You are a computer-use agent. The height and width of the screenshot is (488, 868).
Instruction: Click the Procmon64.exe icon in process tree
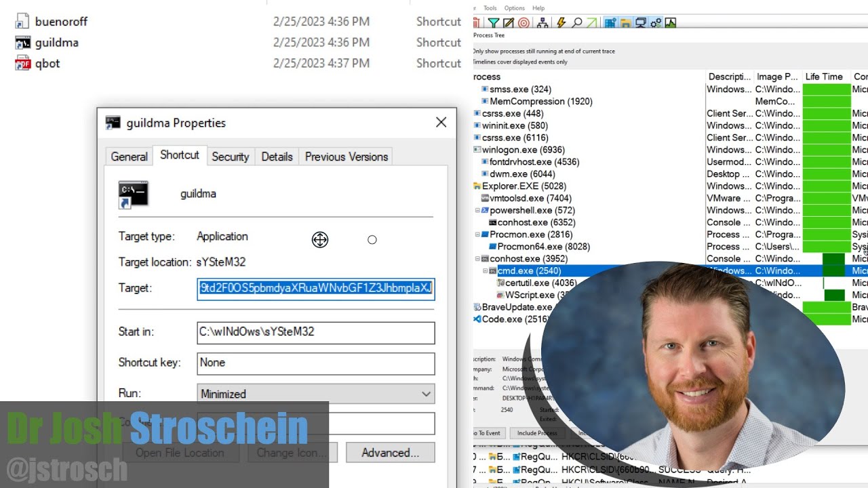tap(493, 247)
